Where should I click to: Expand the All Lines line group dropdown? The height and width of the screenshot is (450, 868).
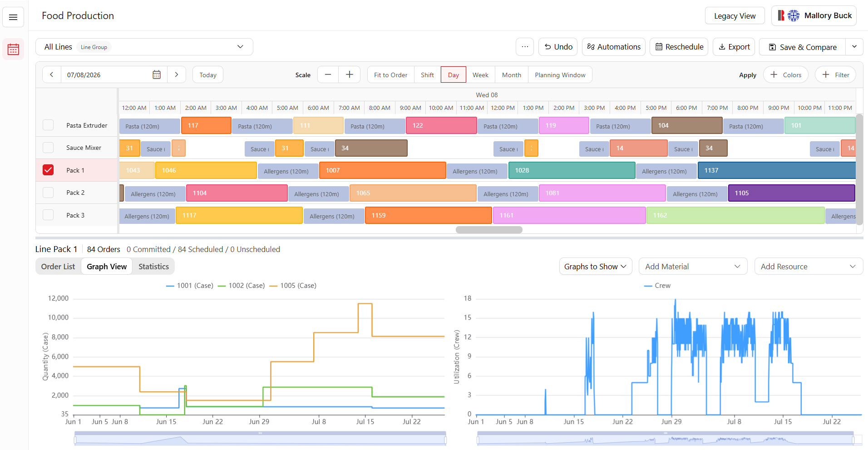coord(144,47)
